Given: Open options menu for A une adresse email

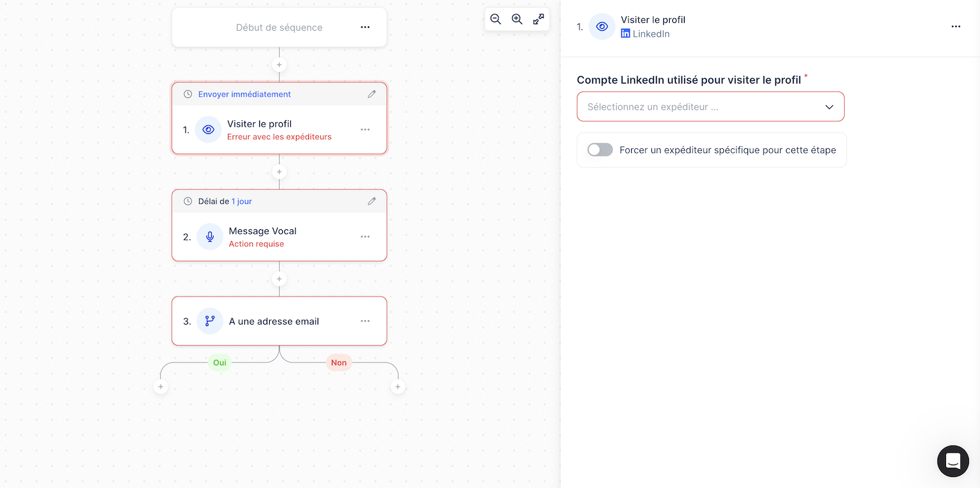Looking at the screenshot, I should pos(365,321).
